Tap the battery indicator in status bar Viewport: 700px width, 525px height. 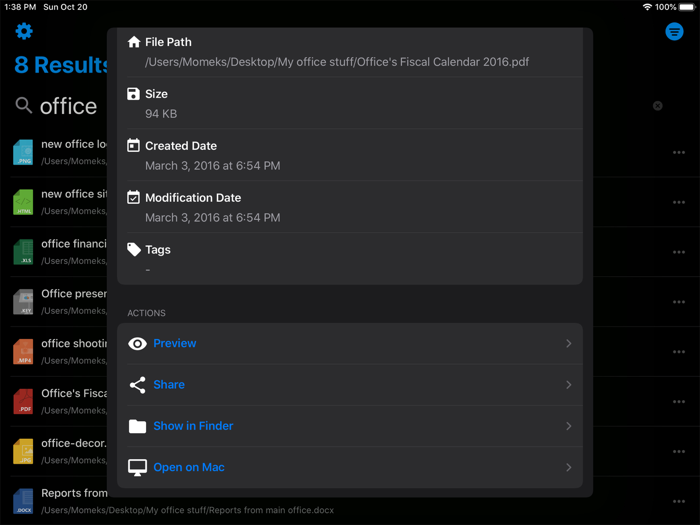[x=688, y=7]
